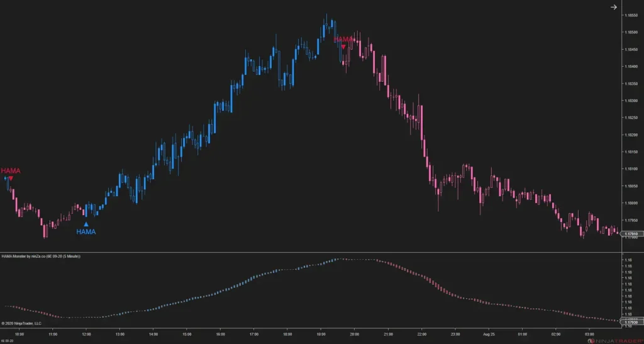Click the red down-triangle marker after 19:00 peak
The width and height of the screenshot is (644, 344).
[x=343, y=47]
